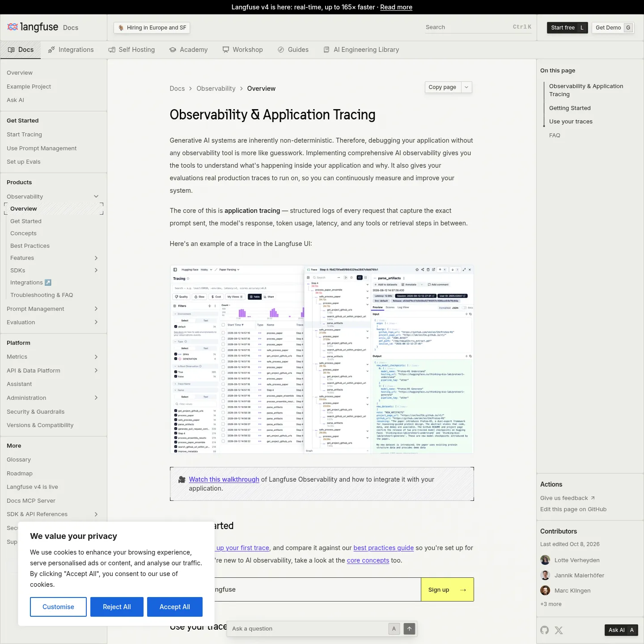Go to the Academy tab
This screenshot has height=644, width=644.
click(x=188, y=50)
